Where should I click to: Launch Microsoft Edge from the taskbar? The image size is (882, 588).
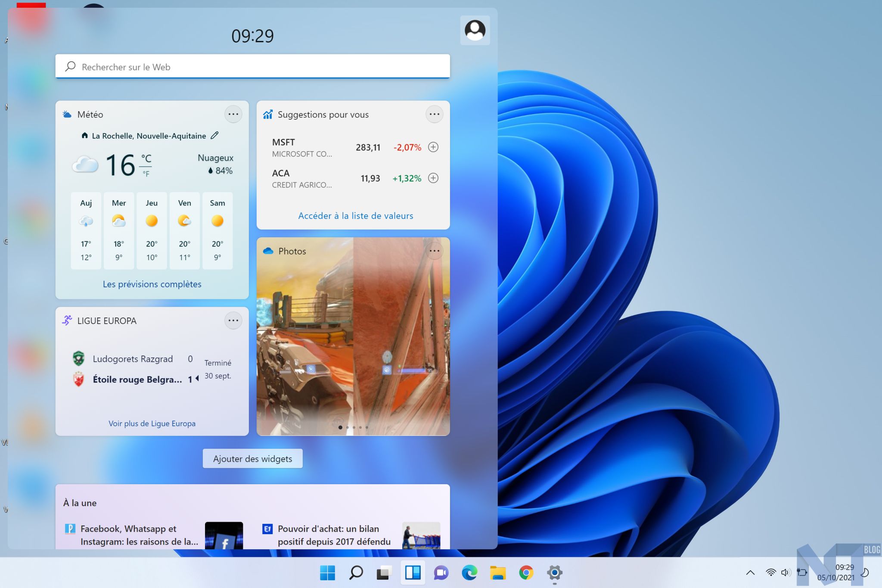click(469, 572)
